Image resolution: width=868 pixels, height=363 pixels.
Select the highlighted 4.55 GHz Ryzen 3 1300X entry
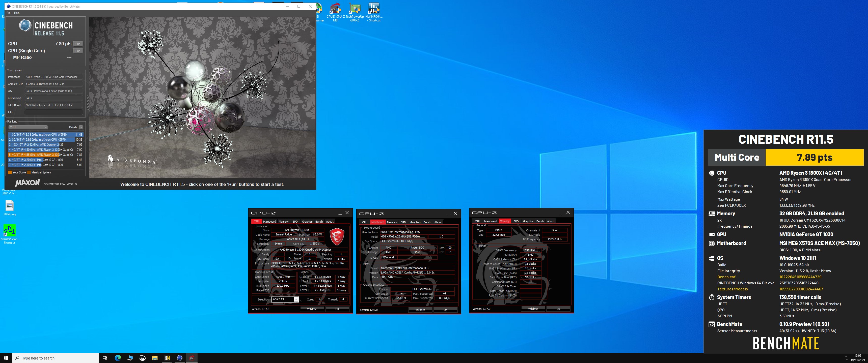45,155
